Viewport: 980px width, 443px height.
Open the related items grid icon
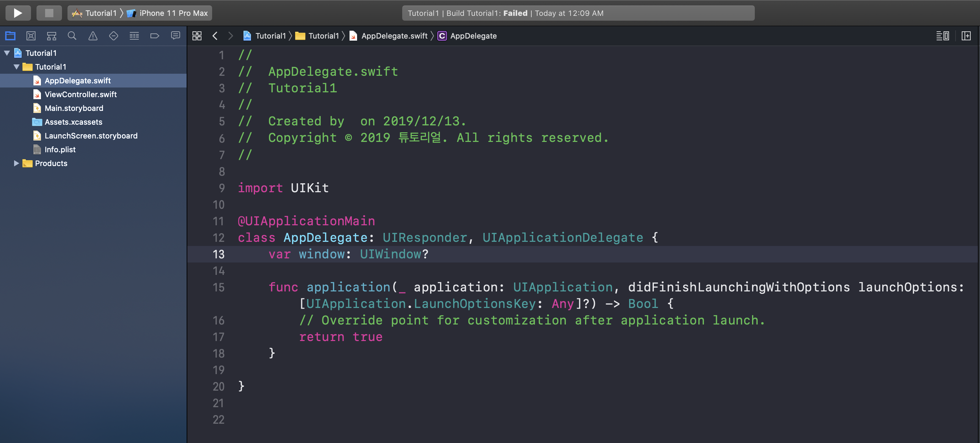click(197, 36)
